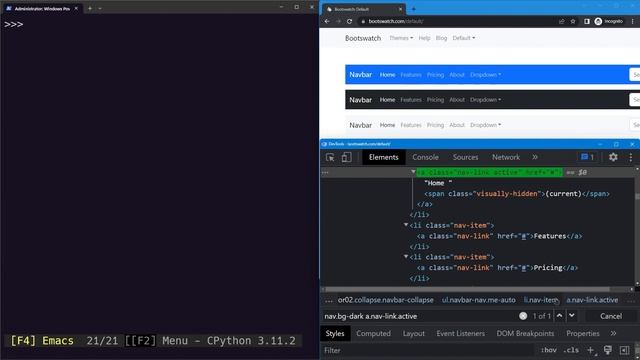Open the DevTools issues counter badge
This screenshot has height=360, width=640.
pyautogui.click(x=587, y=157)
